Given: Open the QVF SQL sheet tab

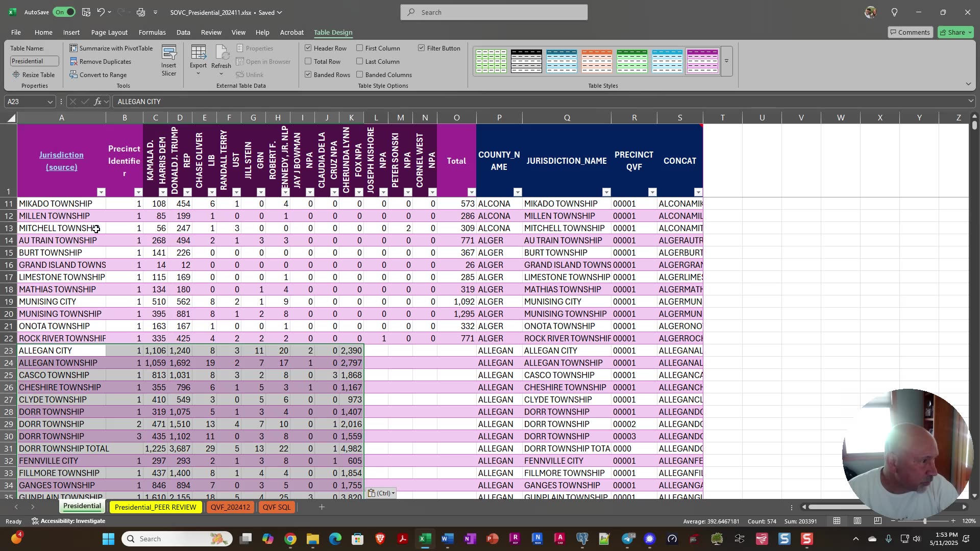Looking at the screenshot, I should (276, 507).
